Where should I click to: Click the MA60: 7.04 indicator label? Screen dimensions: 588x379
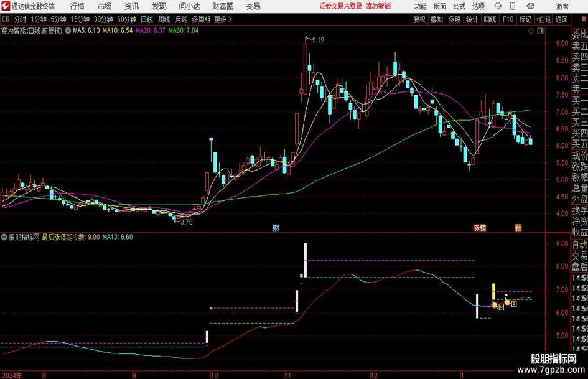[184, 30]
